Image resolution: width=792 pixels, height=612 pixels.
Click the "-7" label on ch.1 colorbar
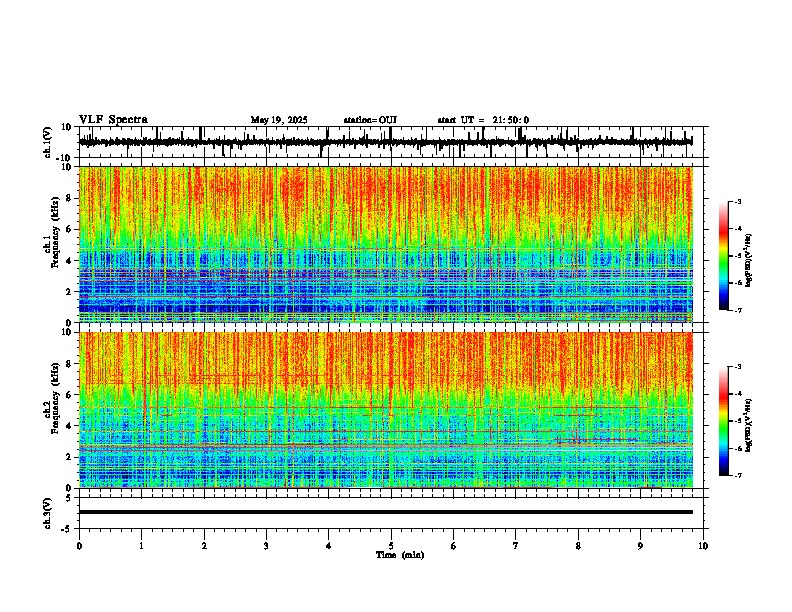[x=737, y=310]
